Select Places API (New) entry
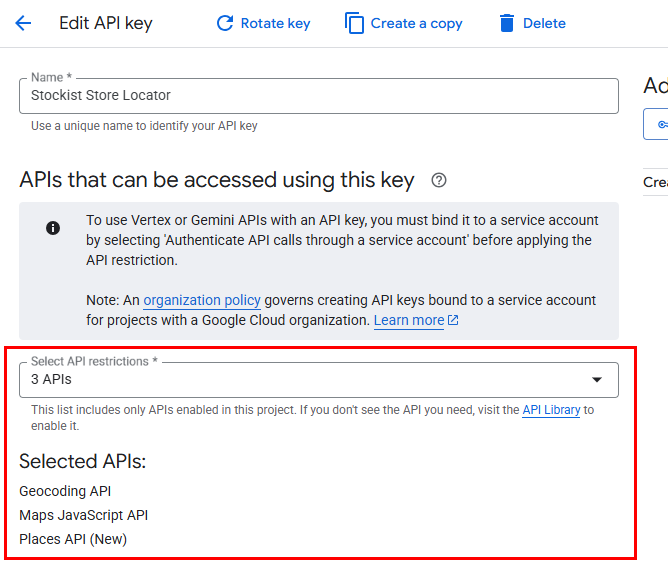Image resolution: width=668 pixels, height=568 pixels. pos(73,539)
